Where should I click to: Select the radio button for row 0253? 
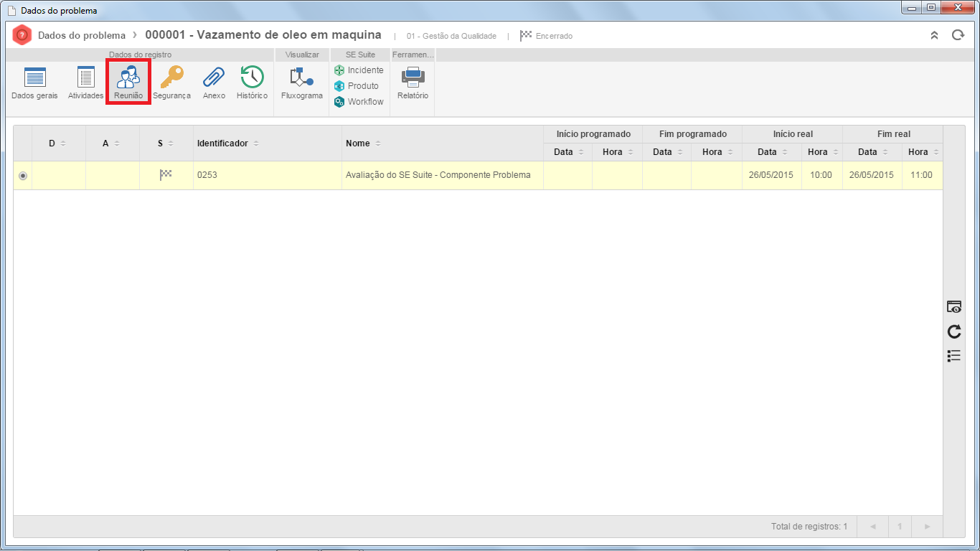coord(23,176)
